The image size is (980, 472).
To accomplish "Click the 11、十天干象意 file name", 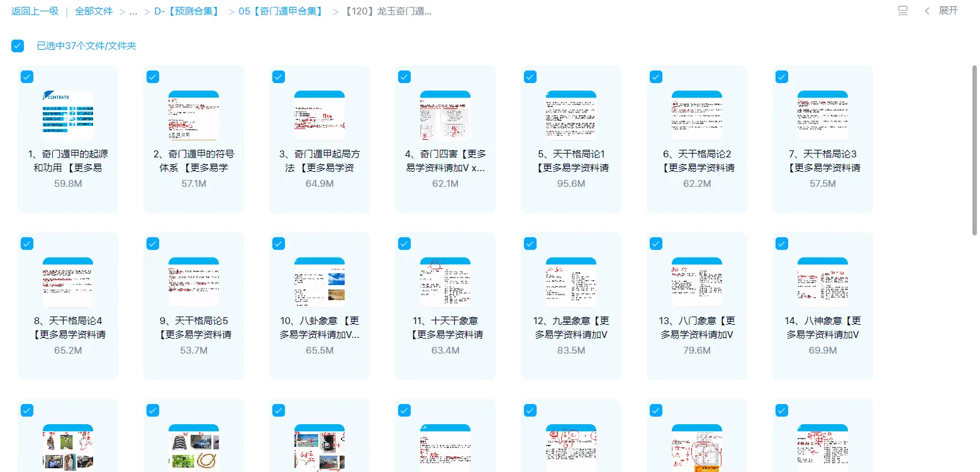I will (x=445, y=327).
